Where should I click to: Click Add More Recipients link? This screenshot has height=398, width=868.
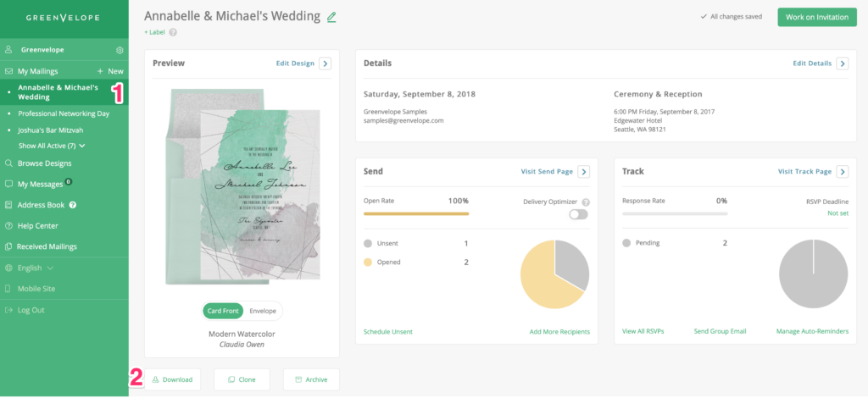[559, 332]
